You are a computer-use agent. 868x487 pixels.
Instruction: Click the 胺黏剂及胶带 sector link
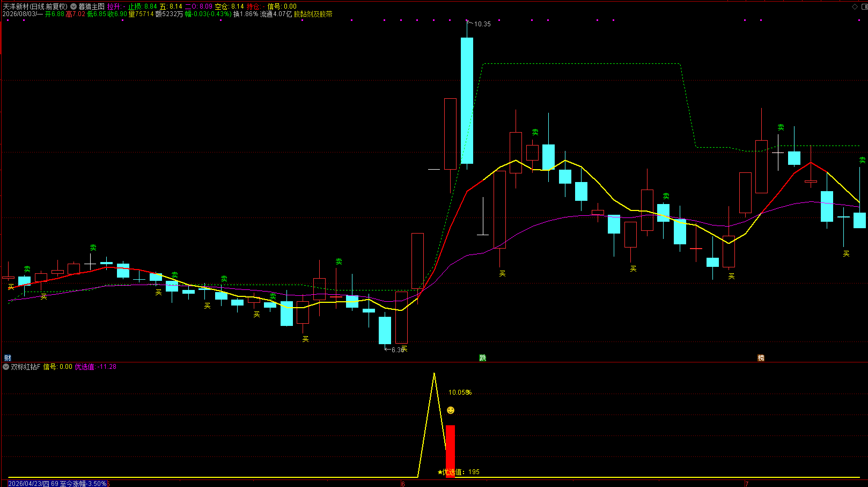coord(313,14)
